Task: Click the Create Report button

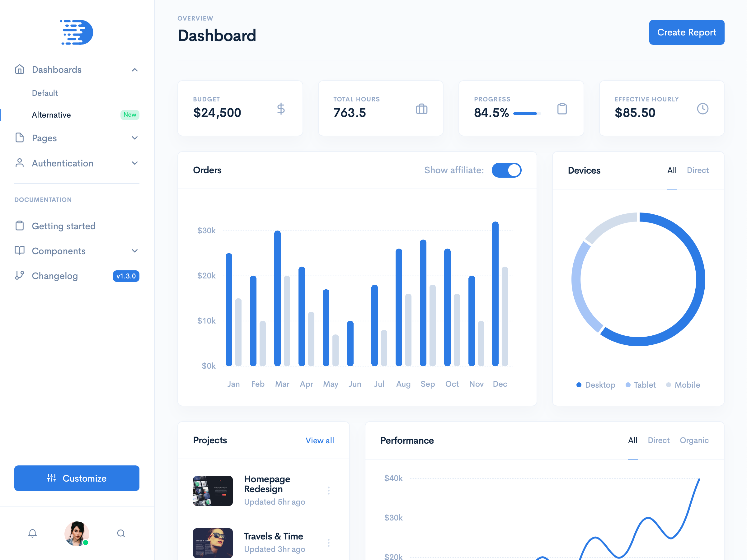Action: pyautogui.click(x=686, y=32)
